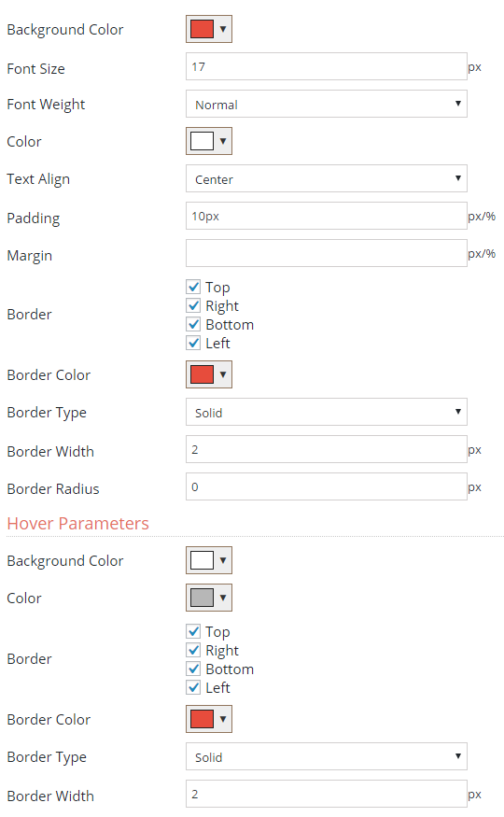Click the Font Size input field
This screenshot has width=504, height=817.
point(327,66)
